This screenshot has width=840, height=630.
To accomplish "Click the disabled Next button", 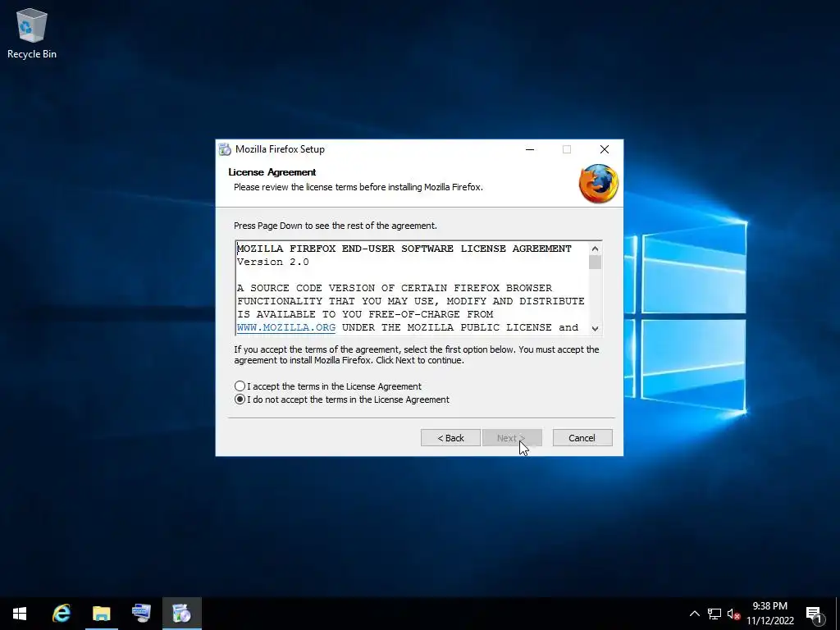I will (x=512, y=438).
